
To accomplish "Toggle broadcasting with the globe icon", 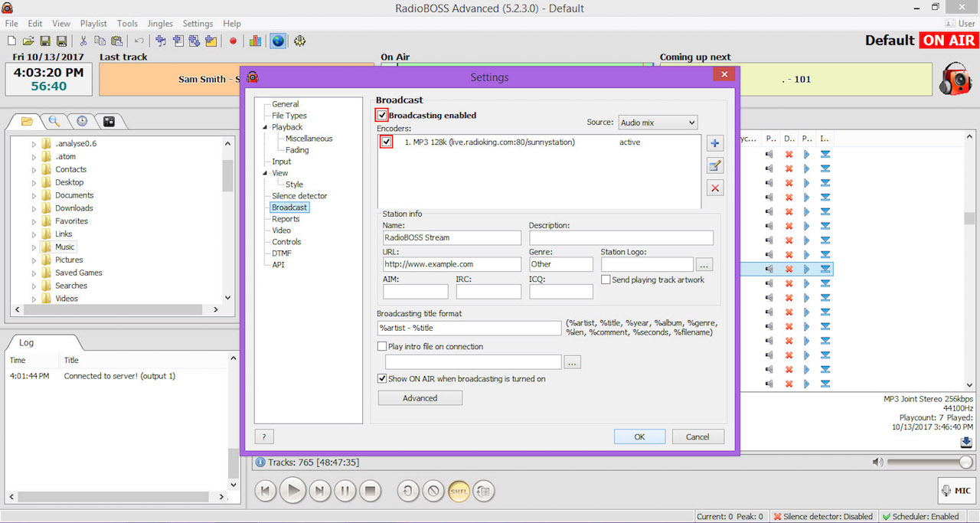I will [278, 41].
